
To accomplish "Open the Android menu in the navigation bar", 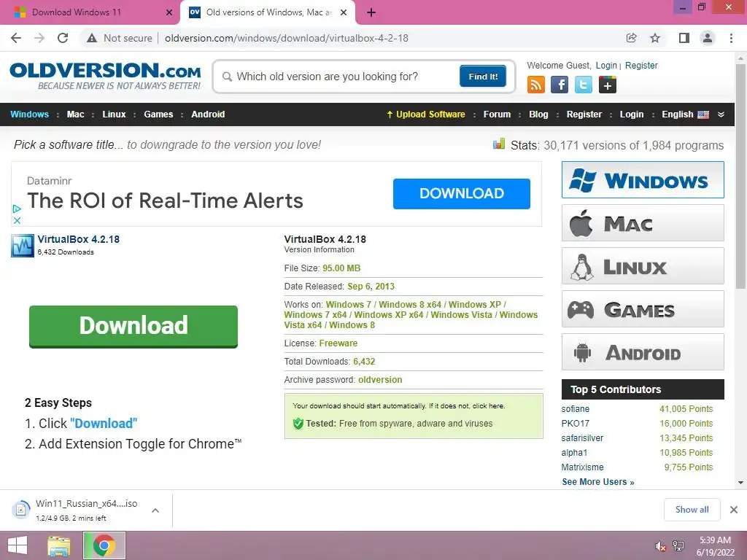I will point(208,114).
